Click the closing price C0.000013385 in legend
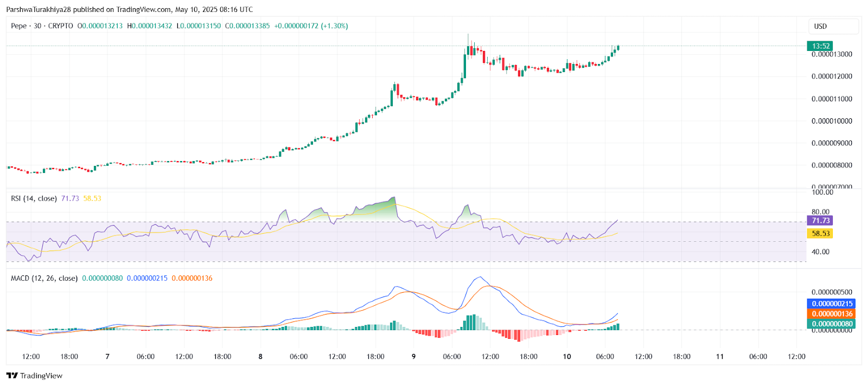The width and height of the screenshot is (868, 386). tap(247, 26)
